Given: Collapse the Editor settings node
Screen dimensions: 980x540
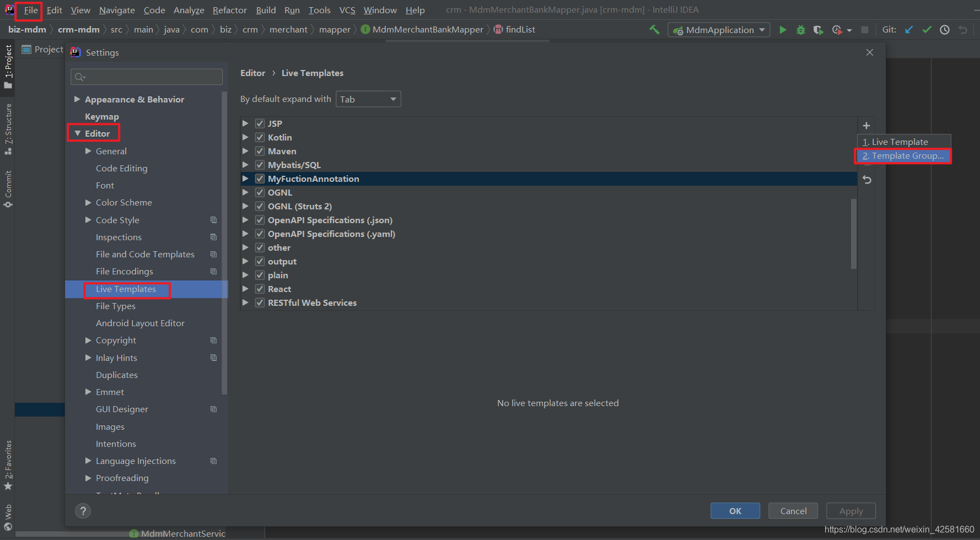Looking at the screenshot, I should (x=77, y=133).
